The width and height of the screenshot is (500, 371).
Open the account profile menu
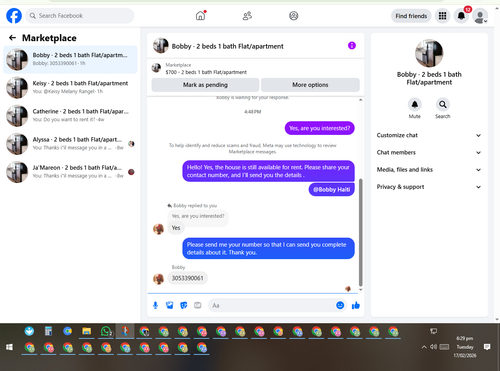[x=480, y=16]
